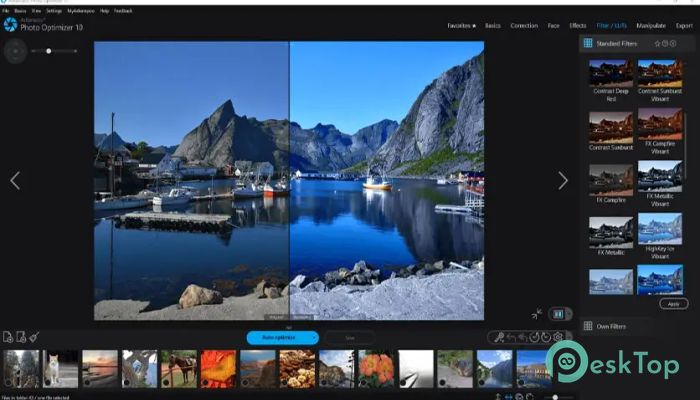Open the MyAshampoo menu
The image size is (700, 400).
pos(81,11)
